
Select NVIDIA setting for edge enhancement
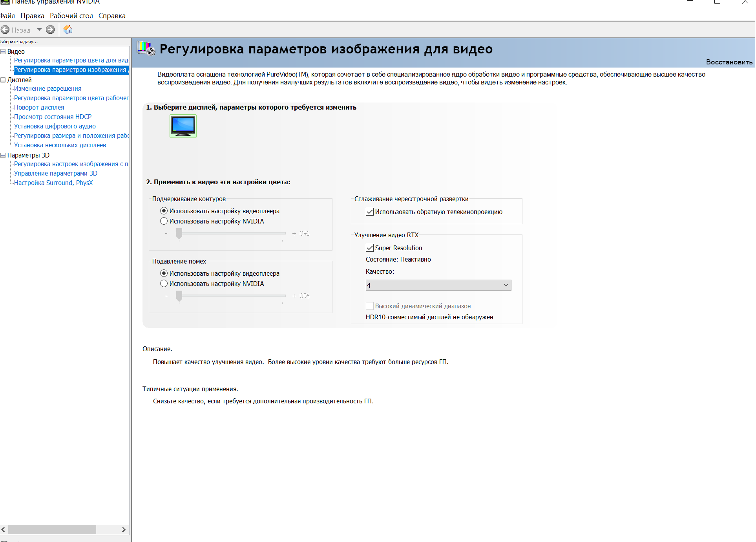[x=164, y=221]
